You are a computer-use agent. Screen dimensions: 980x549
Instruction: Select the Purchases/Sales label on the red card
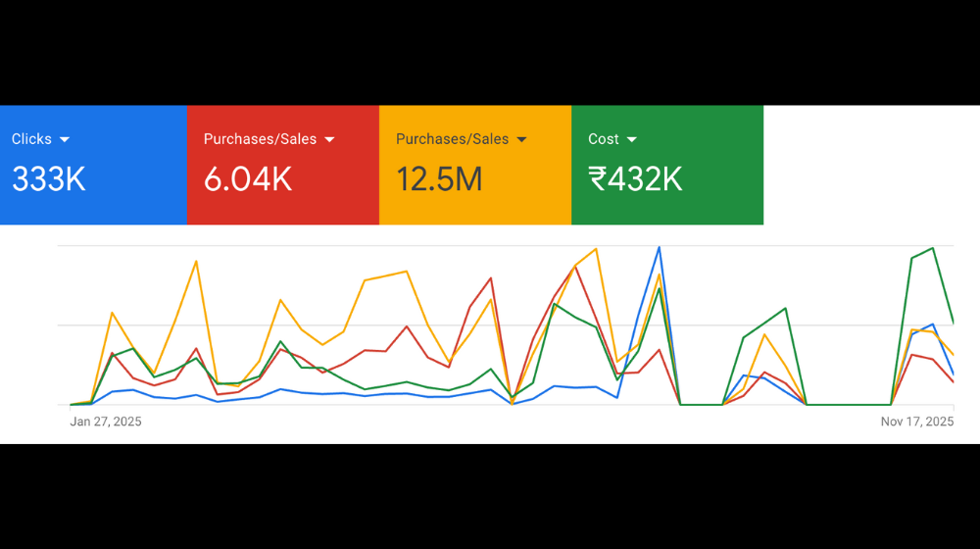(260, 139)
